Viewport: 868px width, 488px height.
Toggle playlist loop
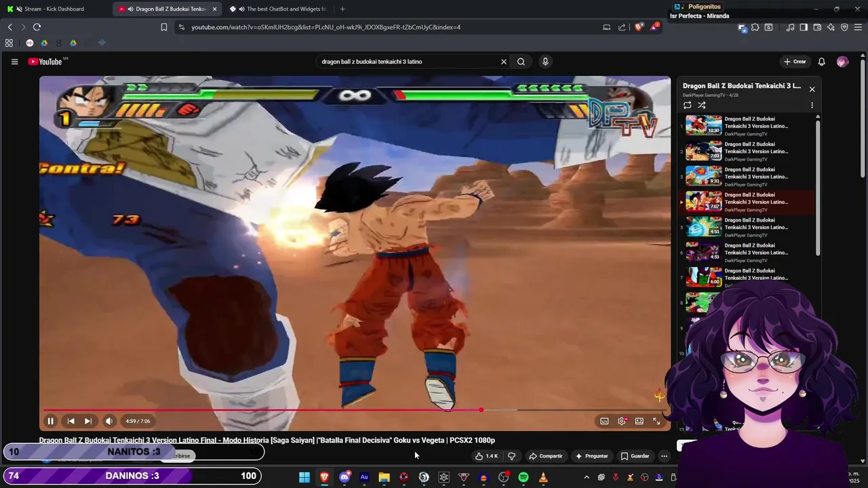tap(687, 105)
